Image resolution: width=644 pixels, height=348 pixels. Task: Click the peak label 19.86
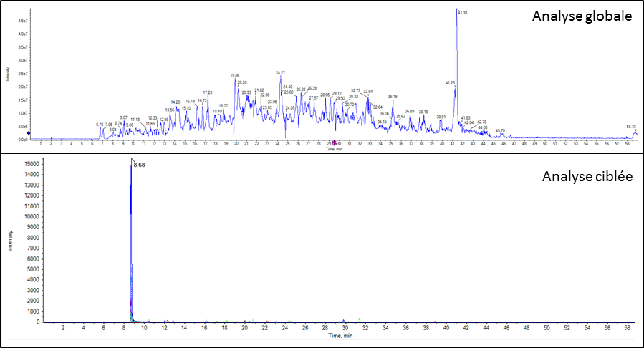click(x=235, y=75)
